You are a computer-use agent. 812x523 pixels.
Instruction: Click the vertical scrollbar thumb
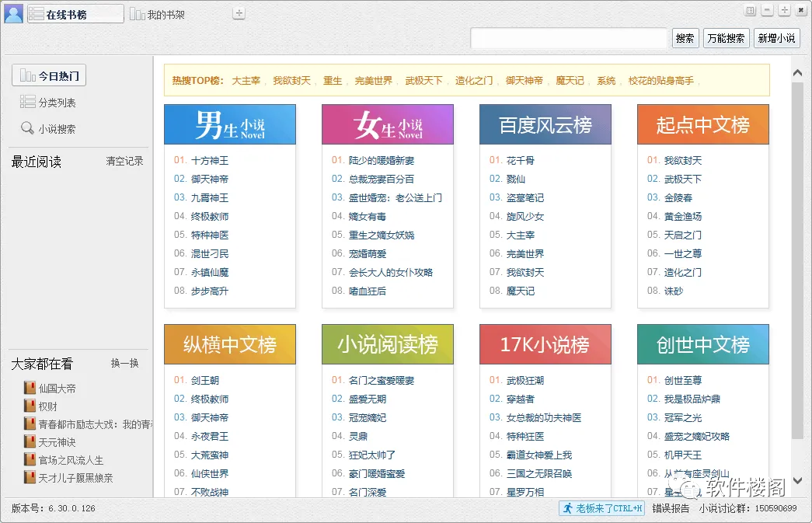797,260
